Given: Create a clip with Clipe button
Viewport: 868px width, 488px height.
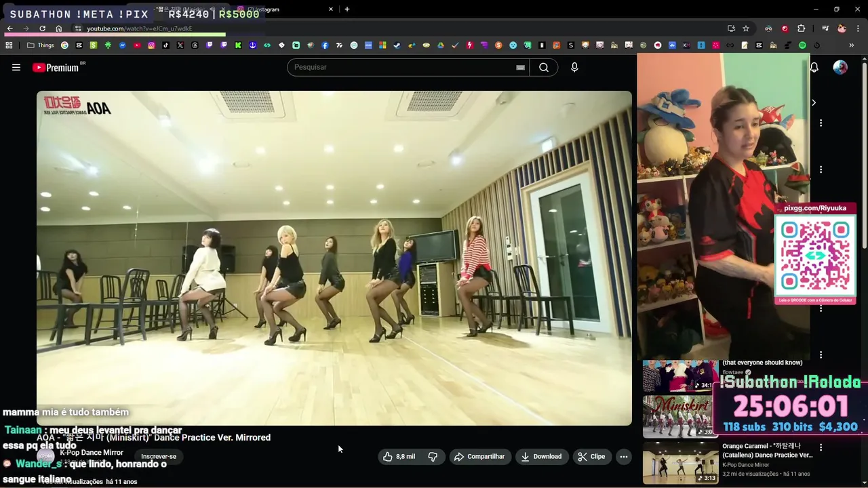Looking at the screenshot, I should [591, 457].
